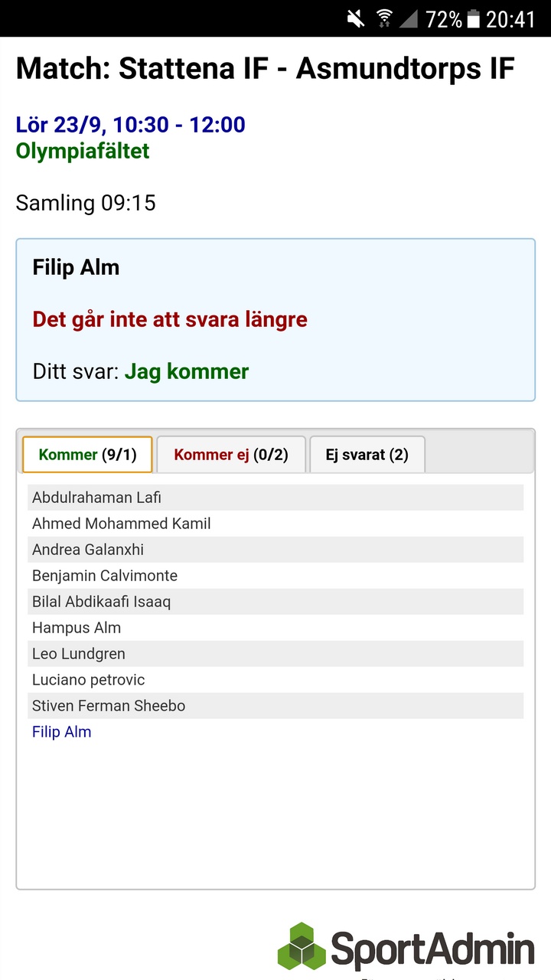
Task: Select Filip Alm in attendee list
Action: pyautogui.click(x=62, y=732)
